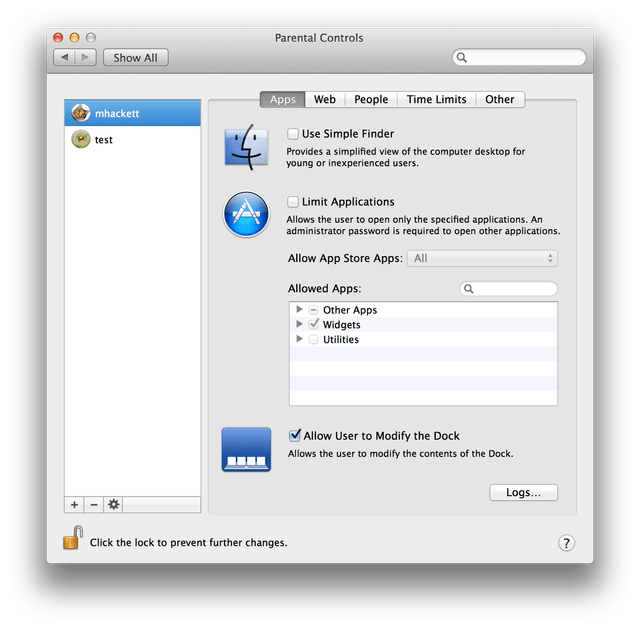Image resolution: width=640 pixels, height=628 pixels.
Task: Minimize the Parental Controls window
Action: click(x=74, y=38)
